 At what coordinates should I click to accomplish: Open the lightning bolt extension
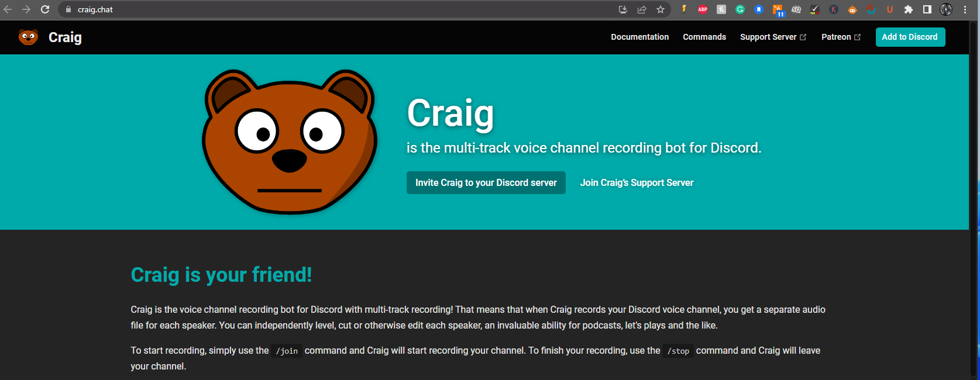(x=684, y=9)
